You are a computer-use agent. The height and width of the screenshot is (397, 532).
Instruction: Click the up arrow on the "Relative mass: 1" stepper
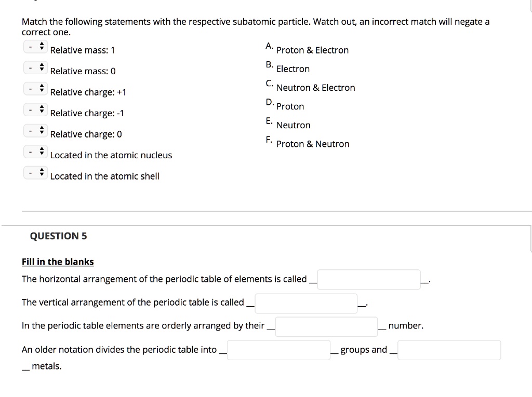[x=42, y=44]
